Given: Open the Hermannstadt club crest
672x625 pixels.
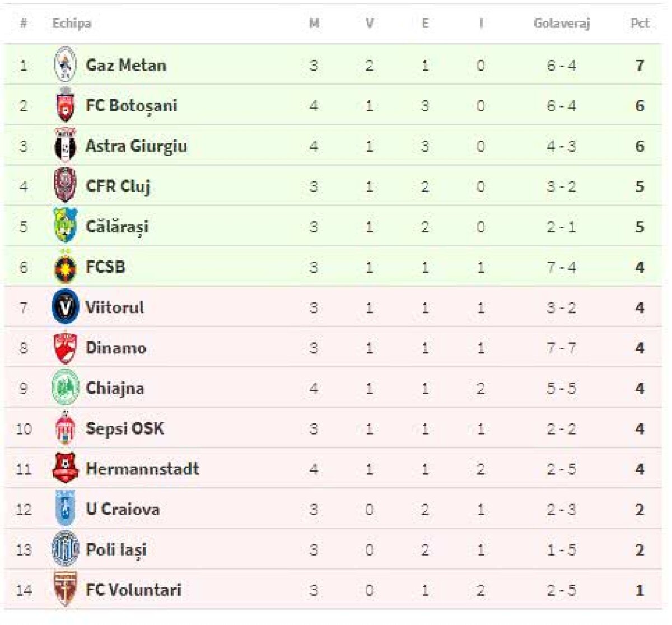Looking at the screenshot, I should click(x=66, y=469).
